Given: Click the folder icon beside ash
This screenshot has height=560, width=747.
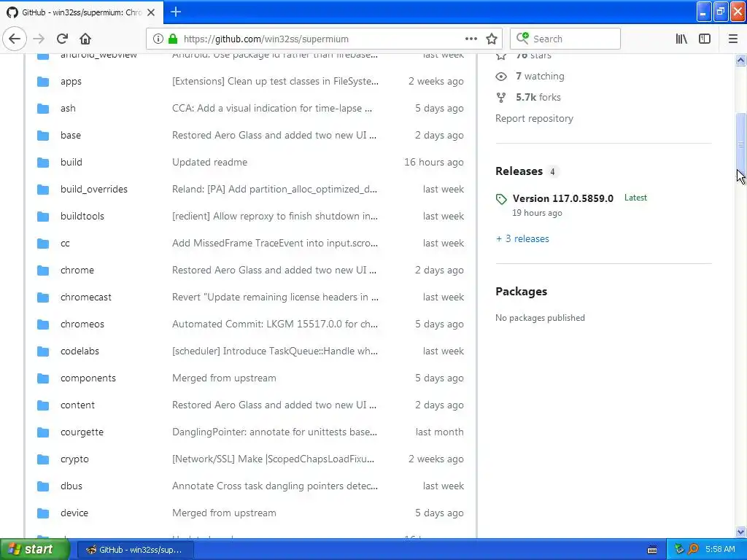Looking at the screenshot, I should click(x=43, y=109).
